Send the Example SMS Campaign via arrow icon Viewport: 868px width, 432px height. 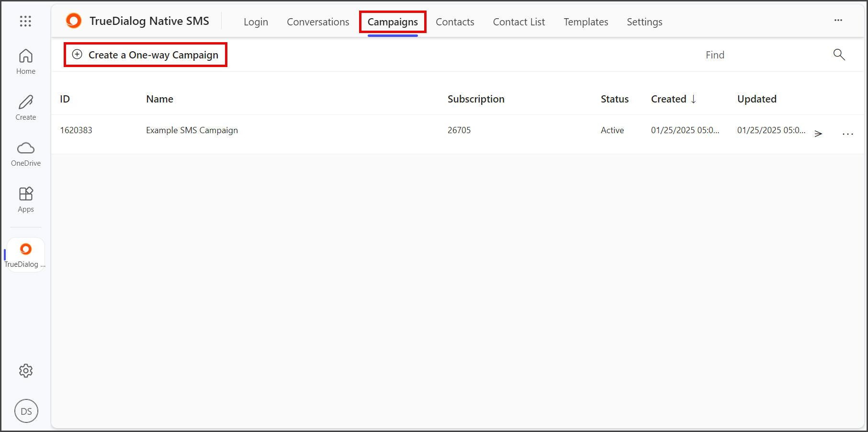pos(818,134)
